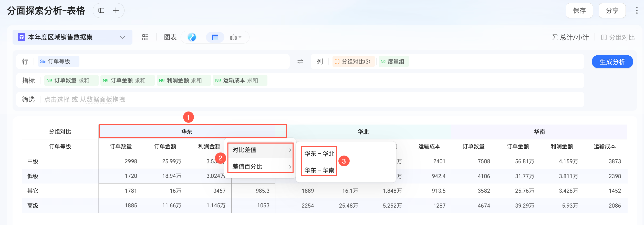Click the 保存 button
The width and height of the screenshot is (644, 225).
pyautogui.click(x=579, y=11)
